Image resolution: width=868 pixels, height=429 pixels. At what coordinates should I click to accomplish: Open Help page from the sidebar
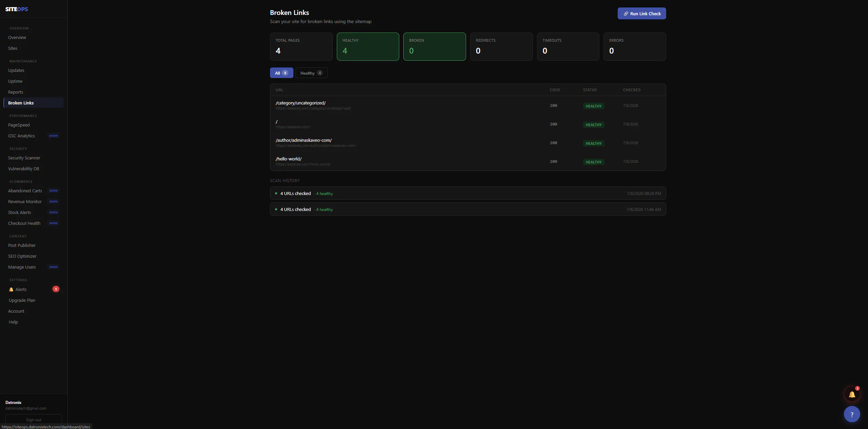coord(33,322)
